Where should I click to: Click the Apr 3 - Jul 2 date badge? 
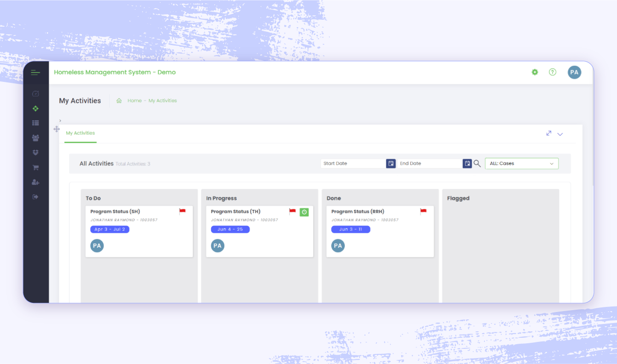point(110,229)
